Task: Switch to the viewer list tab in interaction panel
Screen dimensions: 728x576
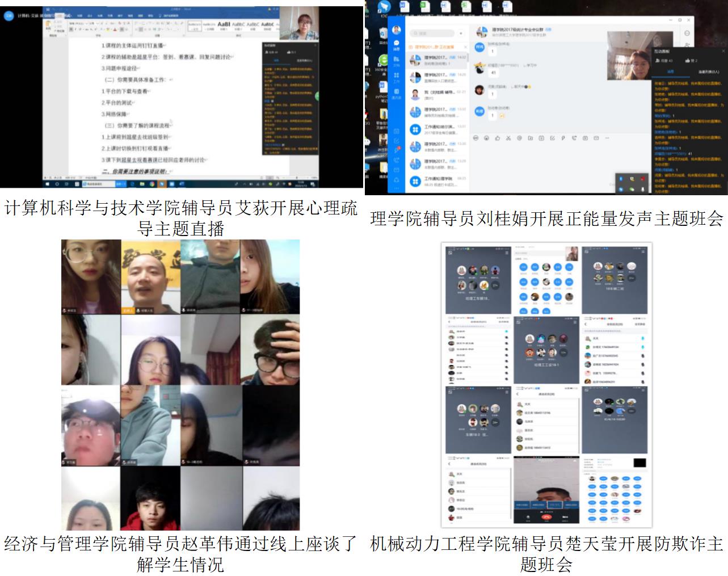Action: point(708,72)
